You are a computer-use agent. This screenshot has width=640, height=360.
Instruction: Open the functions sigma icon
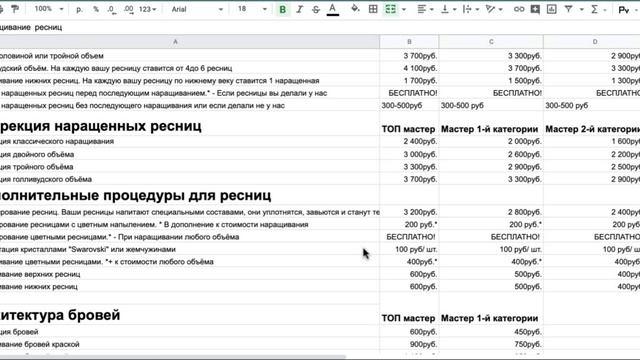coord(595,9)
